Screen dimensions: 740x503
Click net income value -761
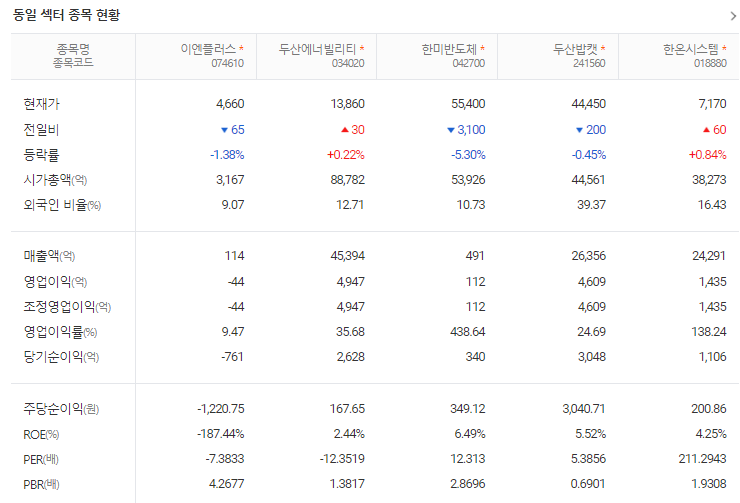[233, 357]
